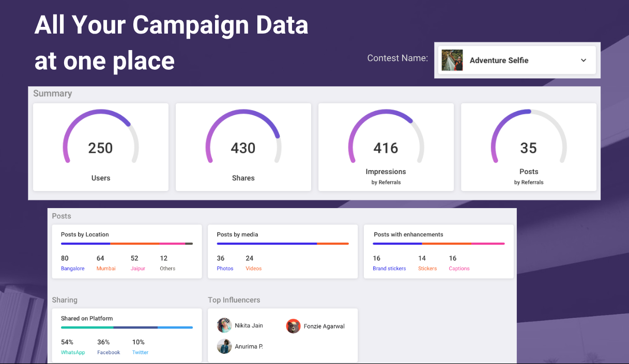The width and height of the screenshot is (629, 364).
Task: Click the Photos media label
Action: click(225, 268)
